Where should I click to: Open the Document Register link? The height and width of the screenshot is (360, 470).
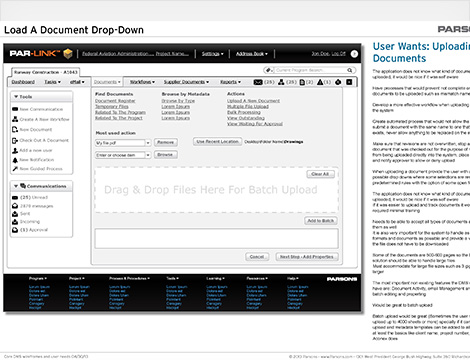(115, 101)
